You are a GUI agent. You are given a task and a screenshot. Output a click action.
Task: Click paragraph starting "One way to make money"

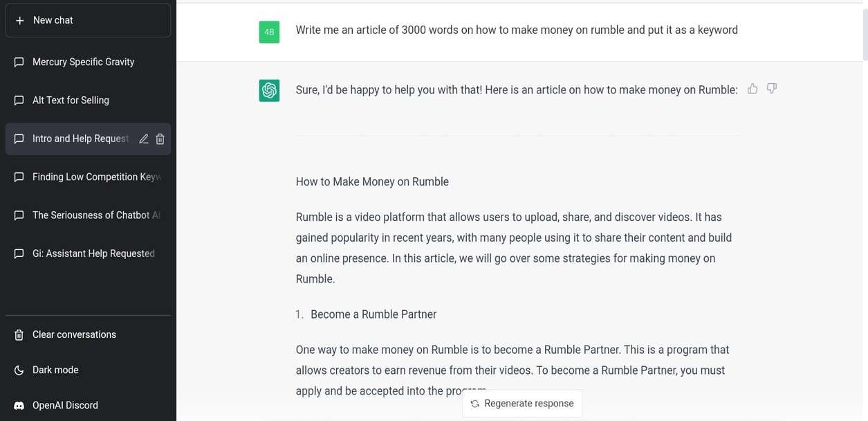(x=511, y=370)
